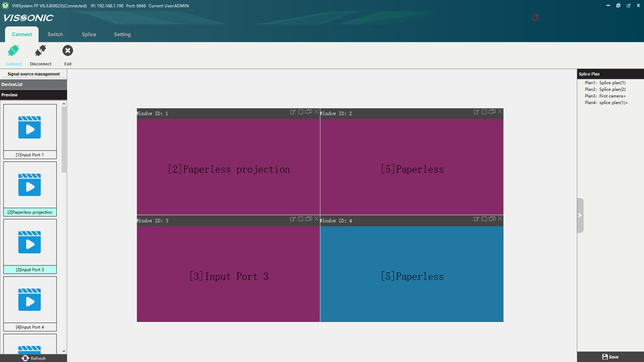Expand the DeviceList panel header
This screenshot has width=644, height=362.
click(x=33, y=84)
